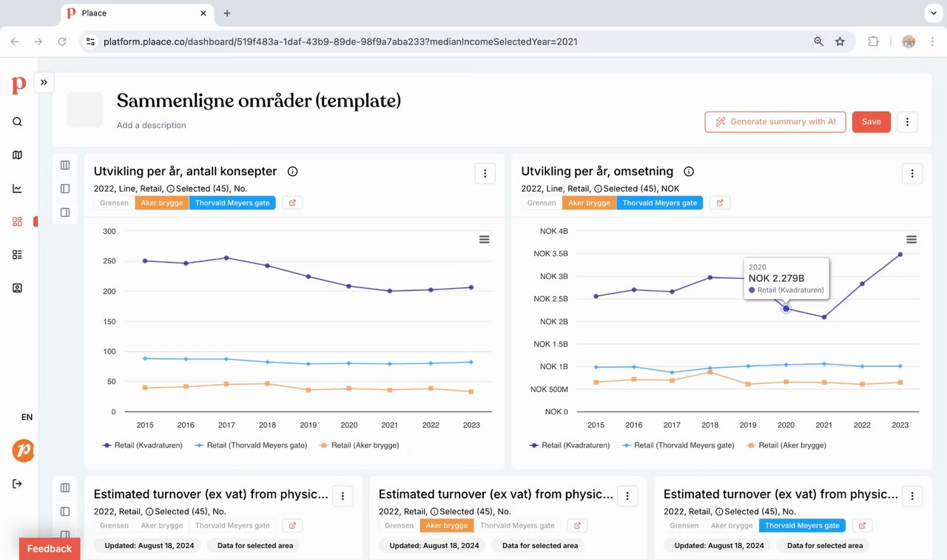Toggle Retail (Kvadraturen) legend in konsepter chart
Viewport: 947px width, 560px height.
click(x=143, y=445)
